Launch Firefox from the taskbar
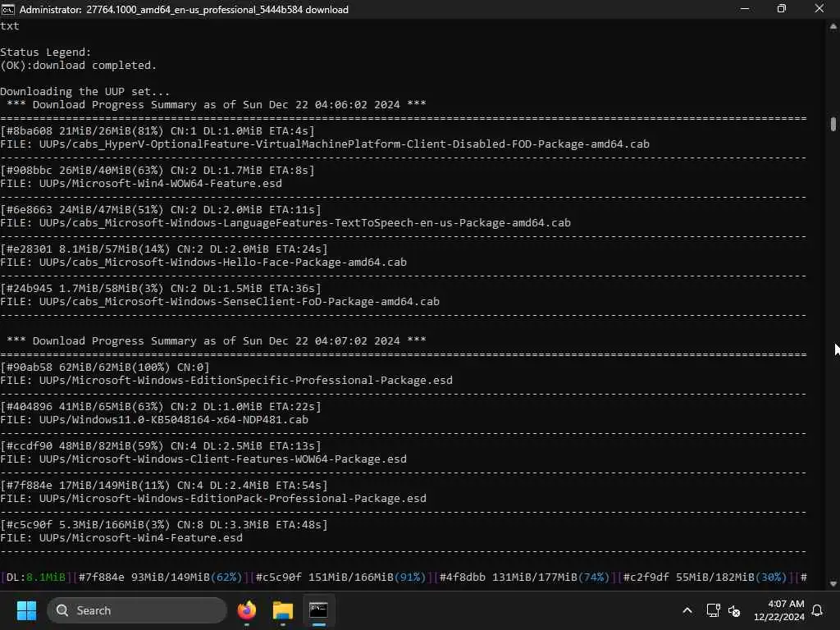The image size is (840, 630). point(246,610)
